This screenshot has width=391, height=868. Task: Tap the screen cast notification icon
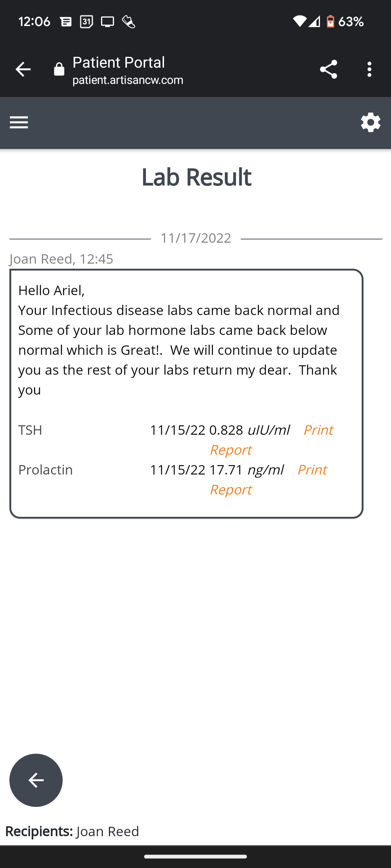(x=108, y=22)
